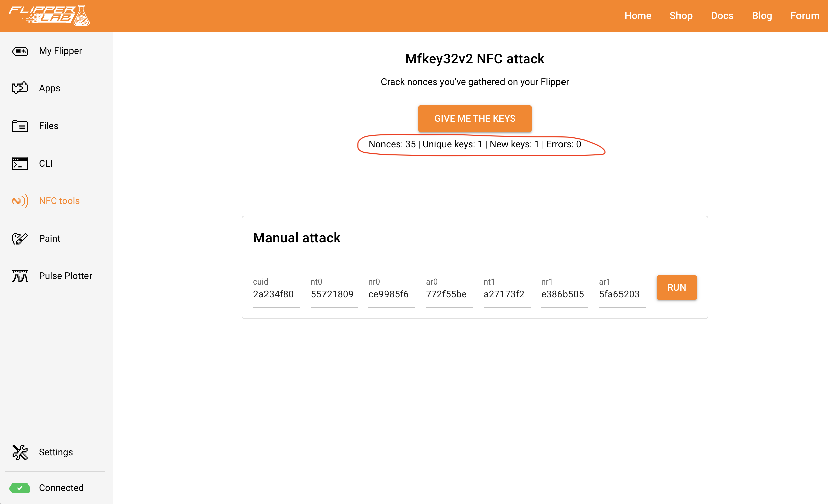Click the Manual attack heading
Viewport: 828px width, 504px height.
297,238
